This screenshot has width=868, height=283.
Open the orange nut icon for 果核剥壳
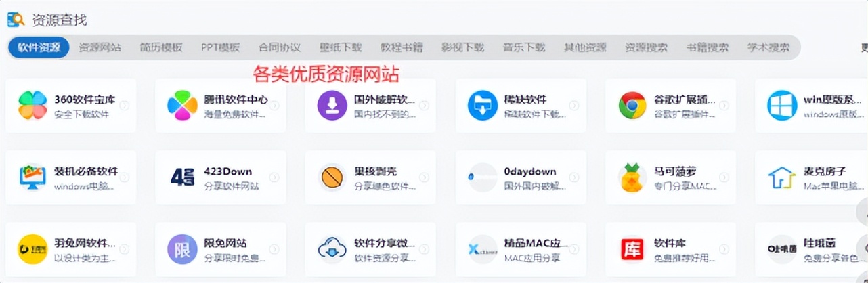(332, 178)
